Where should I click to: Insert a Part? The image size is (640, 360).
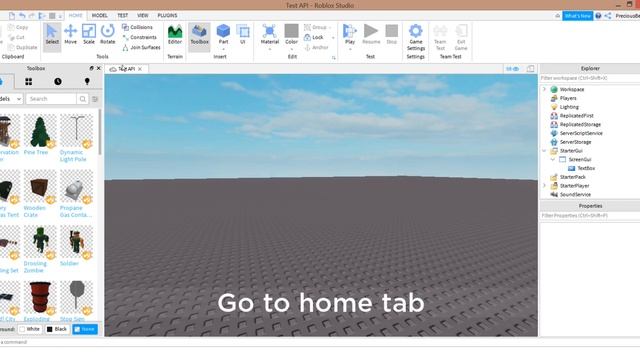coord(223,35)
